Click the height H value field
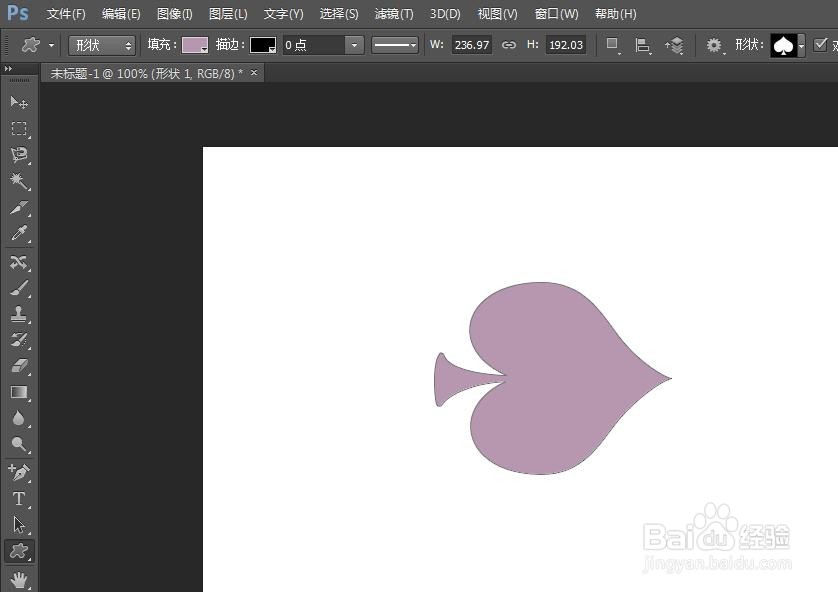 566,45
